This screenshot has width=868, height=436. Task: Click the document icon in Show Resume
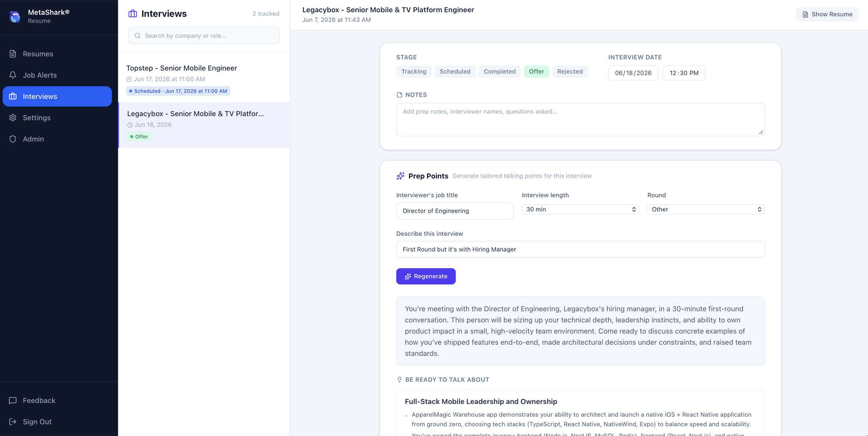pos(805,14)
